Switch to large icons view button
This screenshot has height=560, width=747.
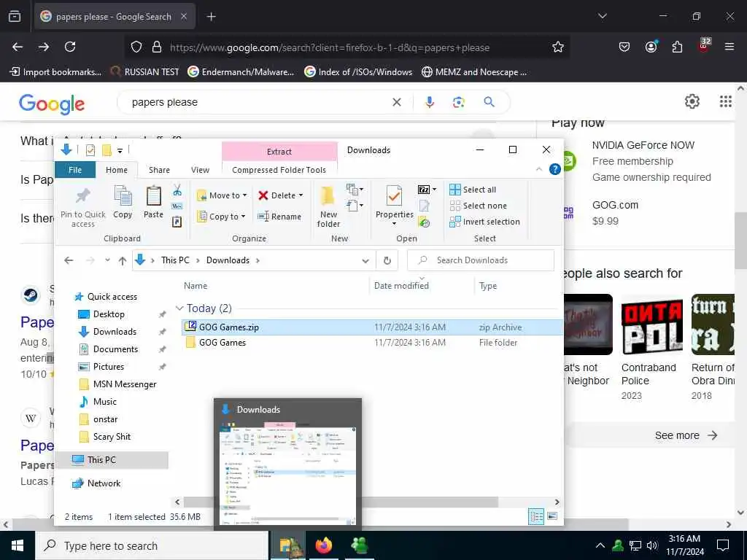pyautogui.click(x=552, y=516)
